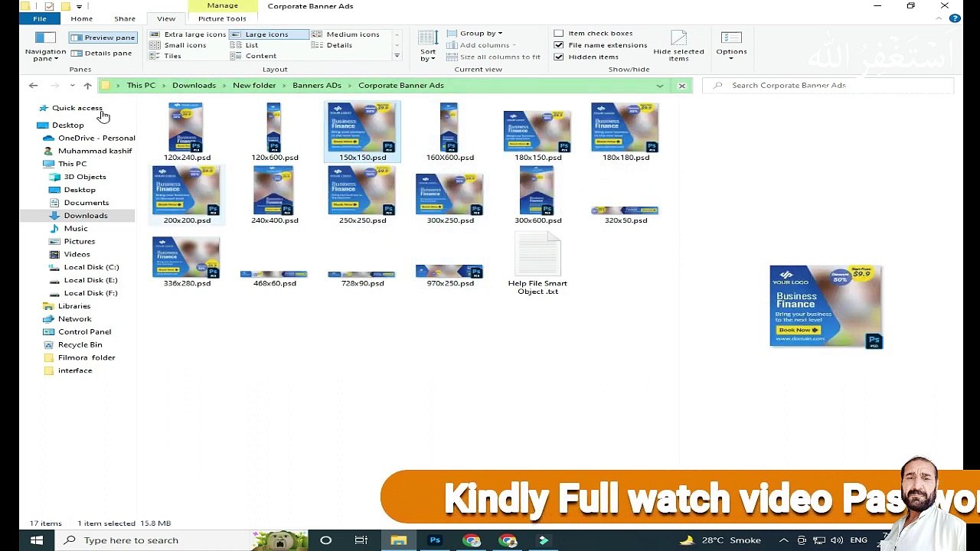Screen dimensions: 980x551
Task: Click Banners ADs in the breadcrumb
Action: tap(317, 86)
